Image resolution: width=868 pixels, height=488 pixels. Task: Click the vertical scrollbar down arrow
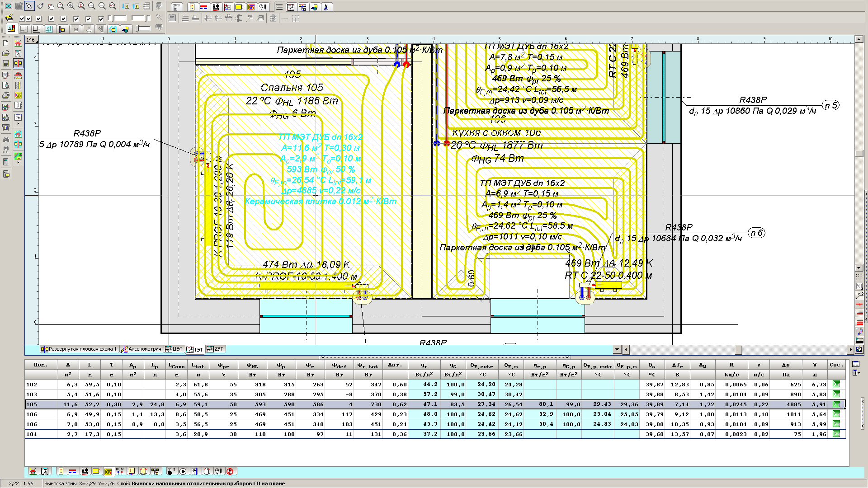tap(859, 268)
